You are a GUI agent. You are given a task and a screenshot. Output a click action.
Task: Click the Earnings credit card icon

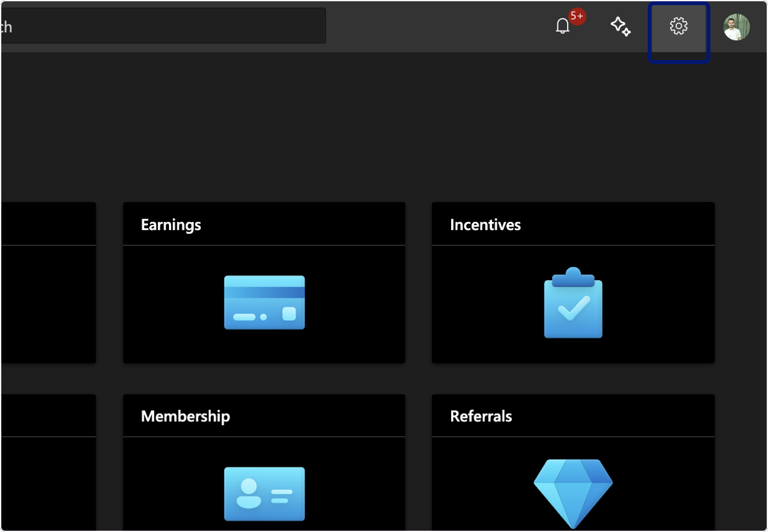pyautogui.click(x=264, y=302)
